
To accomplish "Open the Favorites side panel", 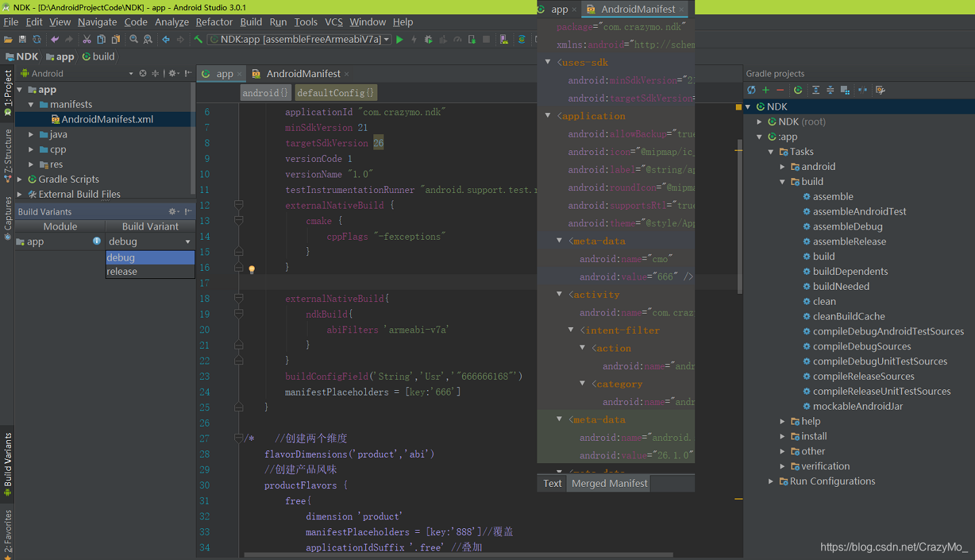I will [x=8, y=534].
